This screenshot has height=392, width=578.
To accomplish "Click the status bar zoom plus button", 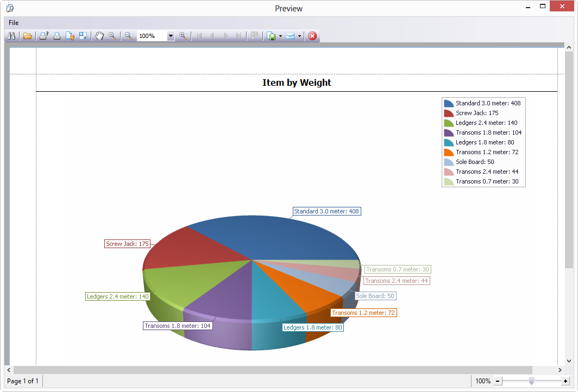I will tap(566, 381).
